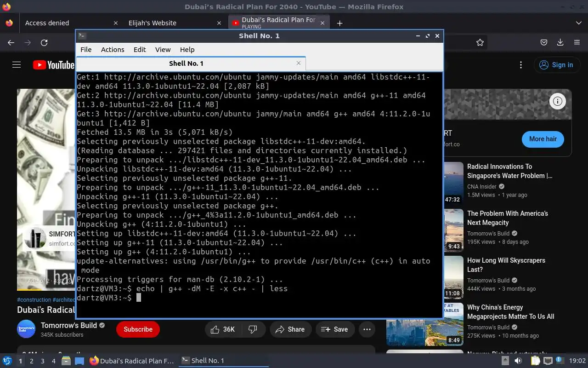Screen dimensions: 588x368
Task: Reload the current Firefox page
Action: (44, 42)
